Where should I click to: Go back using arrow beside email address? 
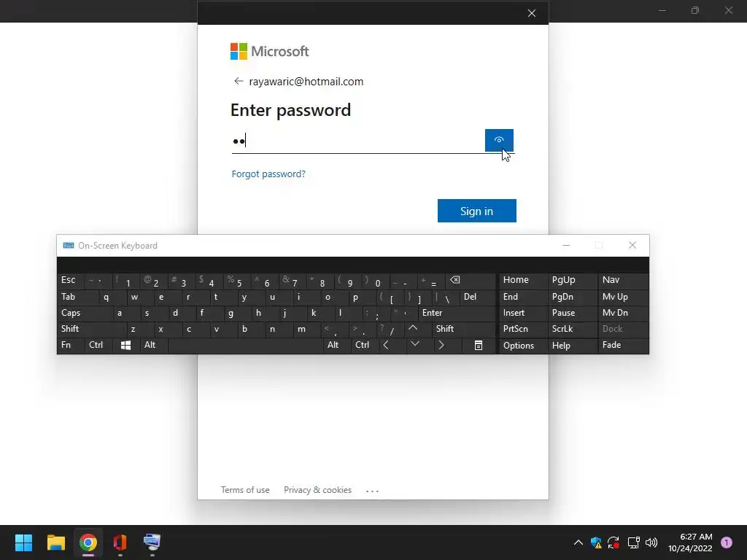click(239, 82)
